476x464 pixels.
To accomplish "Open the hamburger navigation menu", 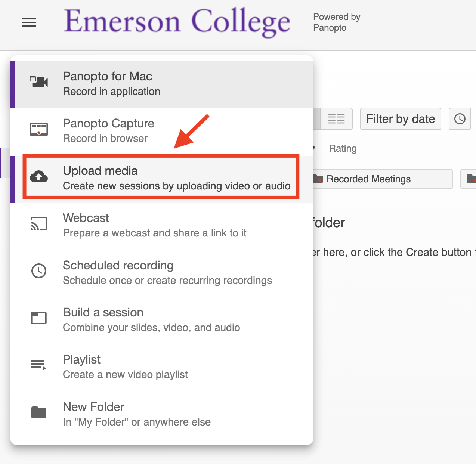I will pyautogui.click(x=29, y=23).
